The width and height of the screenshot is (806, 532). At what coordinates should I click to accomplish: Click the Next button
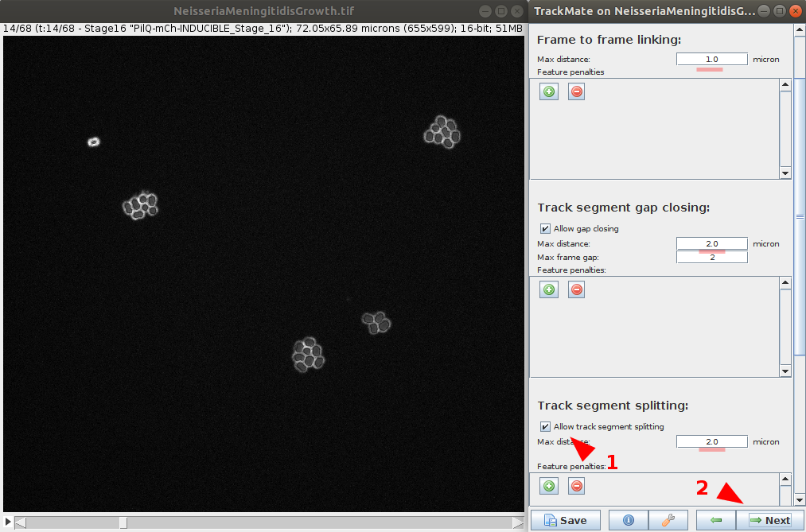(769, 520)
